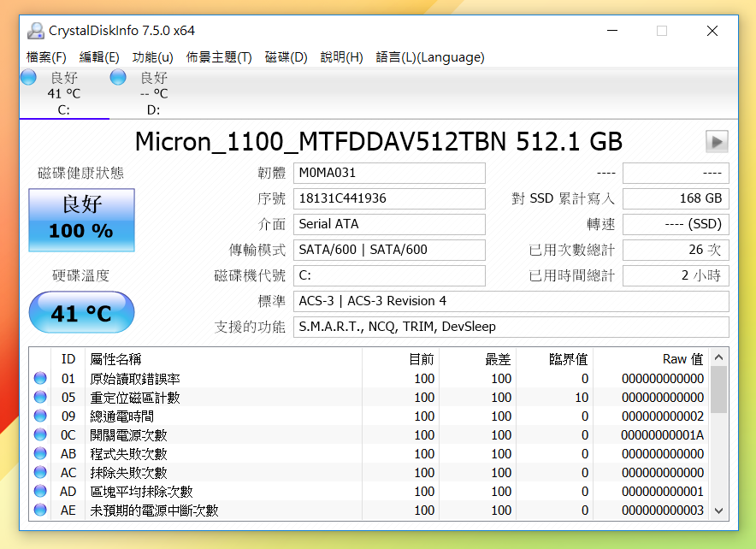756x549 pixels.
Task: Click the scroll down arrow of attribute list
Action: 718,511
